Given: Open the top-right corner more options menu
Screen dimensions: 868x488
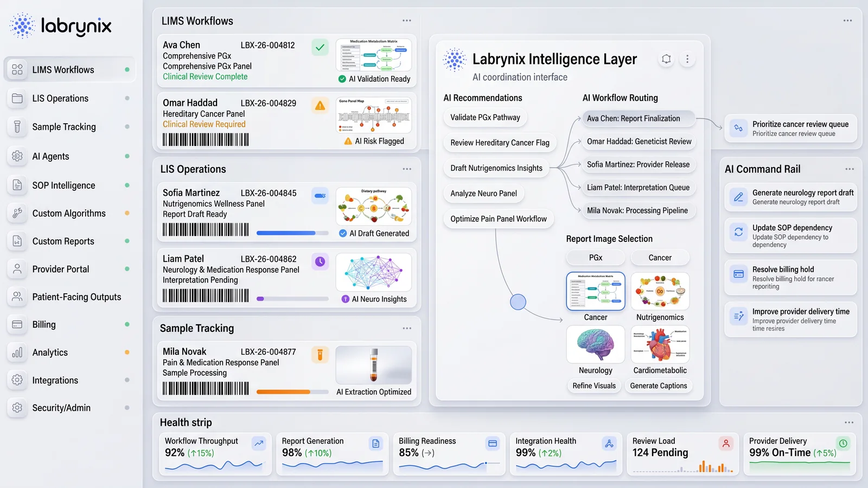Looking at the screenshot, I should 847,21.
